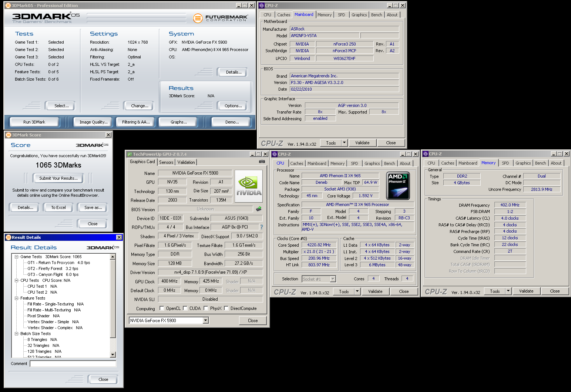The width and height of the screenshot is (571, 392).
Task: Open About tab in CPU-Z Memory window
Action: click(x=556, y=163)
